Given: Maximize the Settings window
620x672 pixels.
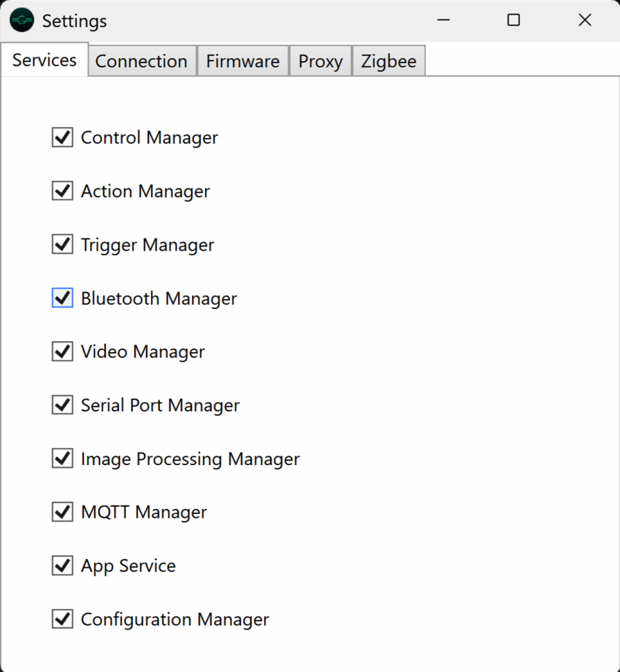Looking at the screenshot, I should pos(514,20).
